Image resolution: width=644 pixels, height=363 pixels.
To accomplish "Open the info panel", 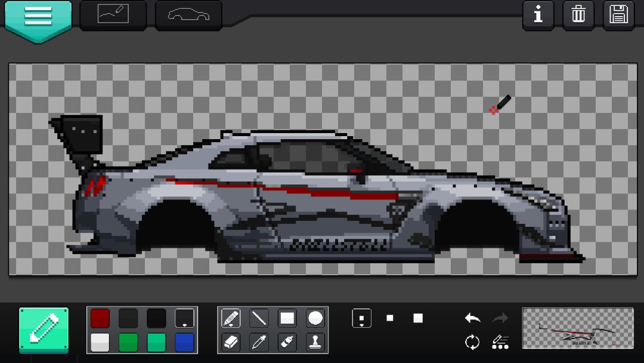I will coord(538,15).
